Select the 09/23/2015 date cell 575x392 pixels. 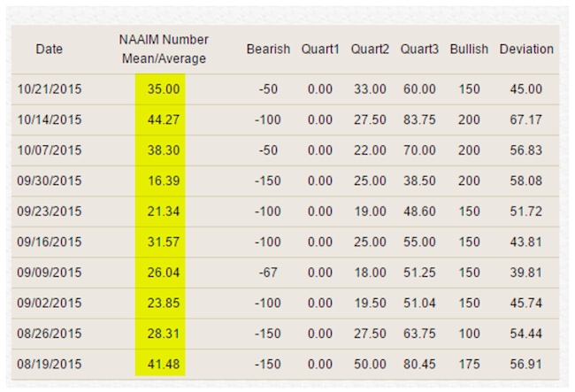(x=50, y=211)
